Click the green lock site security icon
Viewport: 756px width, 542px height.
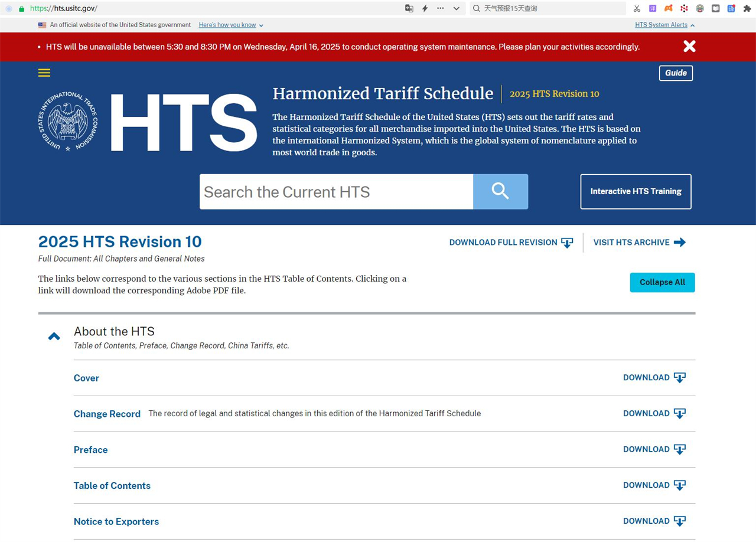22,8
